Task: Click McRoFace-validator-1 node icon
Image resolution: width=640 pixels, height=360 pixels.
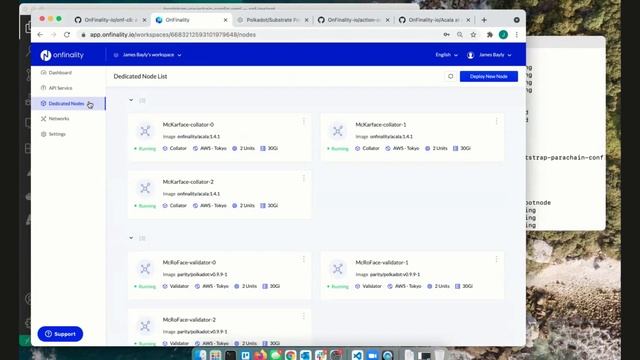Action: click(338, 269)
